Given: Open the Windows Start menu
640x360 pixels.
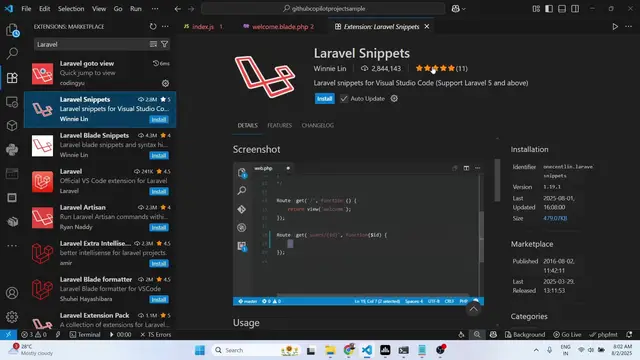Looking at the screenshot, I should [x=200, y=350].
